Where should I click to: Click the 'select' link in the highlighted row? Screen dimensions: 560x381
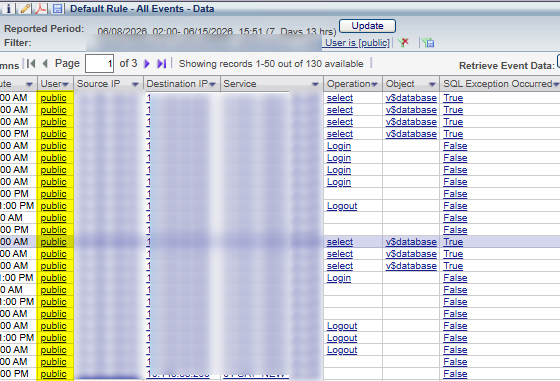pos(340,242)
